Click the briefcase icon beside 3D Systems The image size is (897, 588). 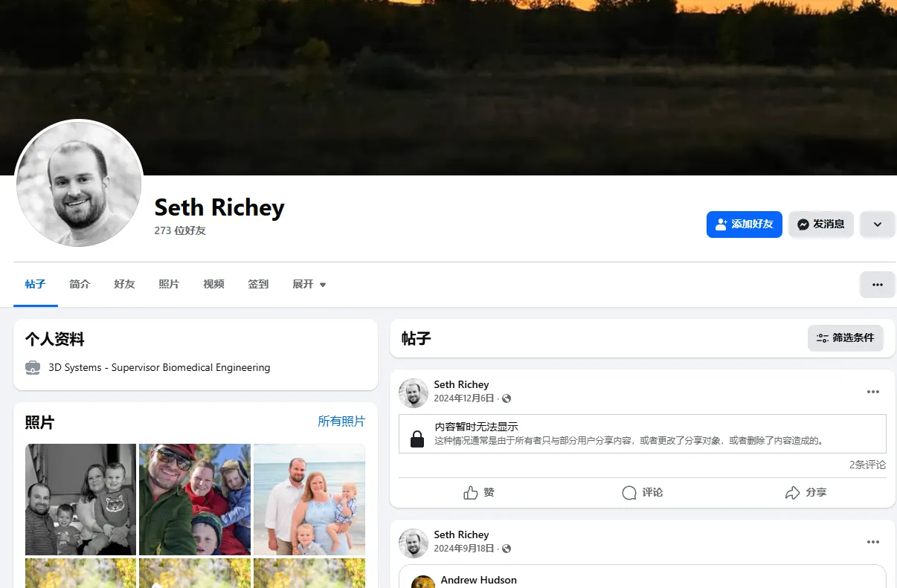(x=33, y=367)
